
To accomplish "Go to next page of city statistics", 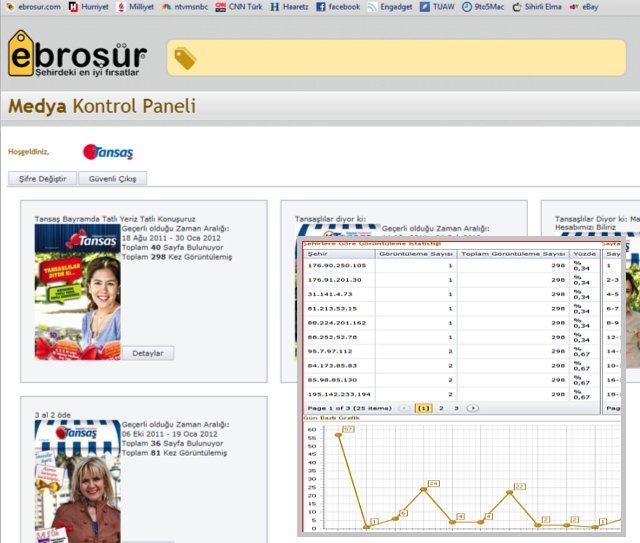I will [x=473, y=408].
